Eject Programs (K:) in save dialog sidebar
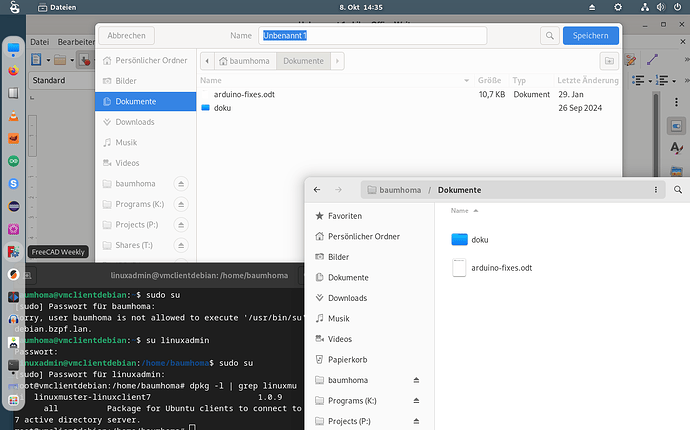The width and height of the screenshot is (690, 430). coord(181,204)
